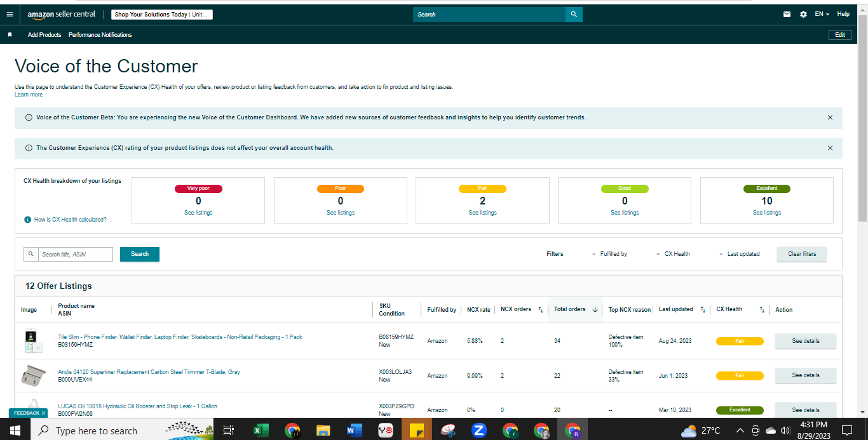868x440 pixels.
Task: Open LUCAS Oil 10018 product link
Action: click(x=137, y=406)
